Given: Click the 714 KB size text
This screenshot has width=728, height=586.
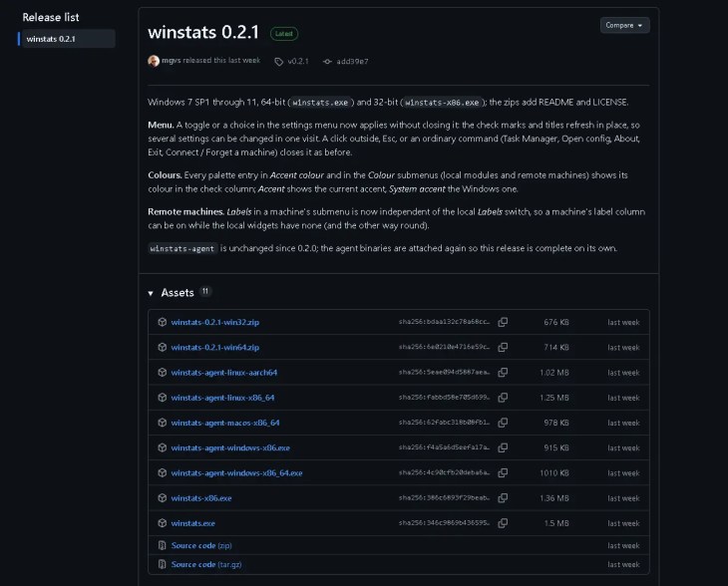Looking at the screenshot, I should 556,347.
